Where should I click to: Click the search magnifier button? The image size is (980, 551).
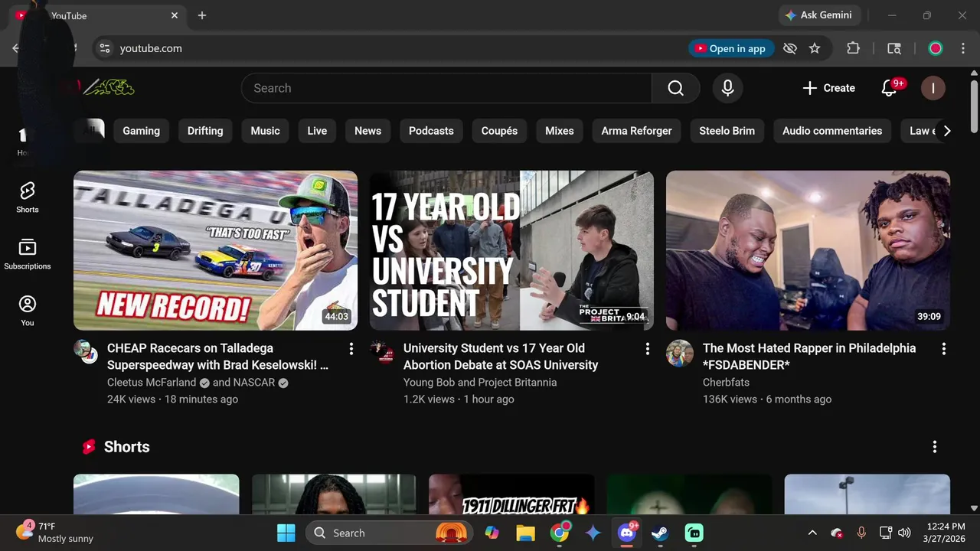point(675,88)
